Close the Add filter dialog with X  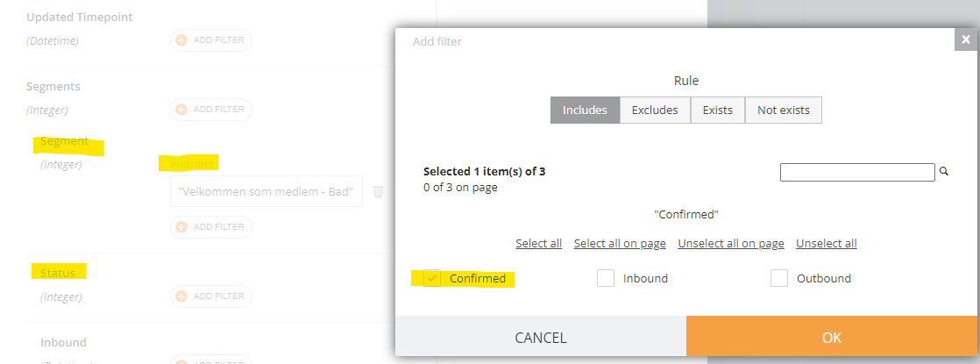tap(967, 39)
